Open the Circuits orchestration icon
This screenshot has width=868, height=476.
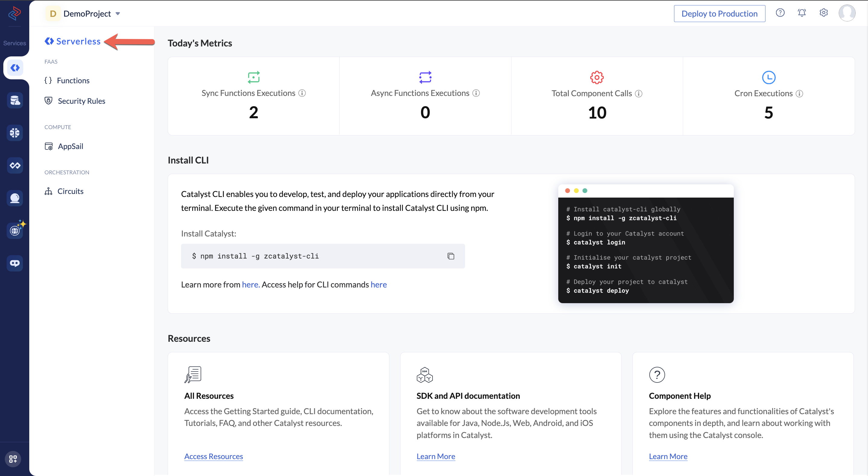tap(49, 191)
